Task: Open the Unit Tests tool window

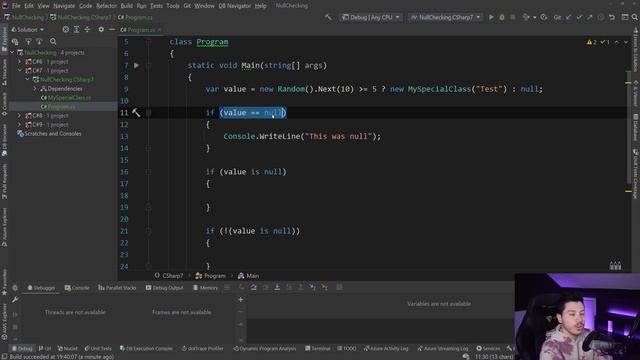Action: 98,349
